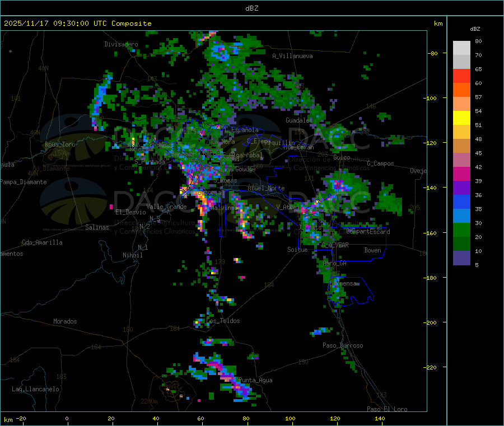Click the -100 tick on the right axis
Screen dimensions: 504x426
point(430,98)
